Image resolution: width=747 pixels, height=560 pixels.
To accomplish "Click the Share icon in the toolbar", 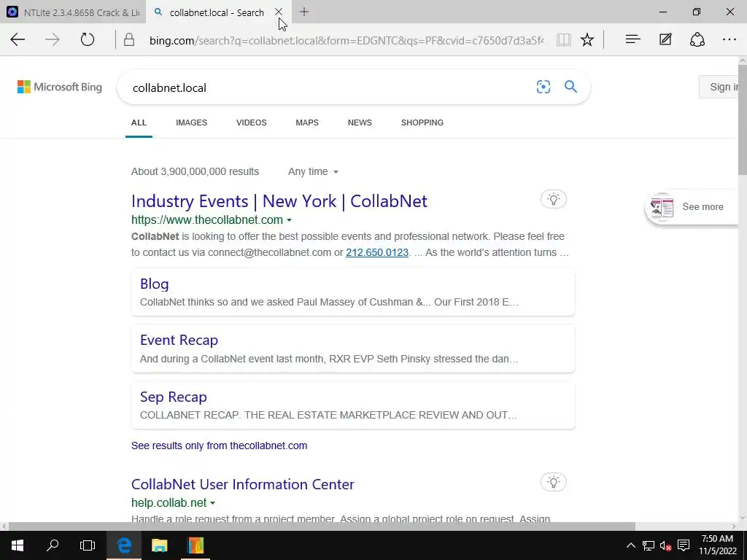I will pos(697,39).
